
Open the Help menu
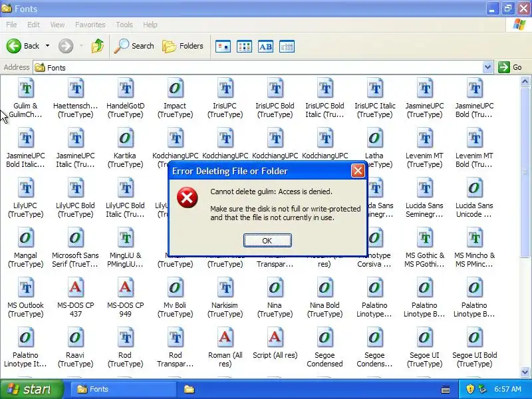150,25
